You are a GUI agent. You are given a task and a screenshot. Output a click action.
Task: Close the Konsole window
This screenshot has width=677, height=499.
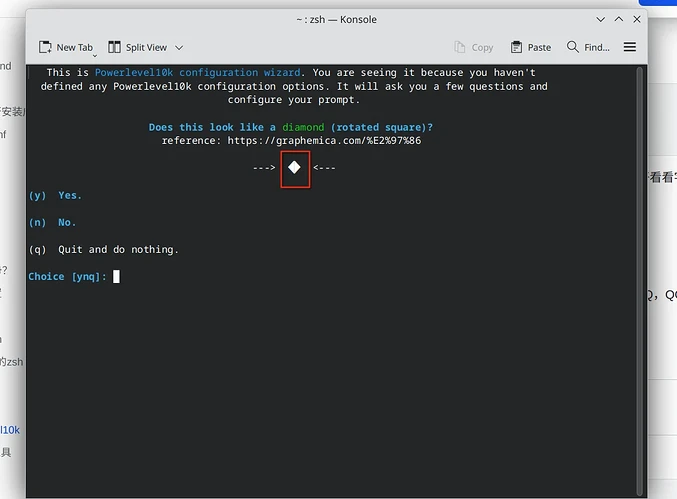(636, 19)
